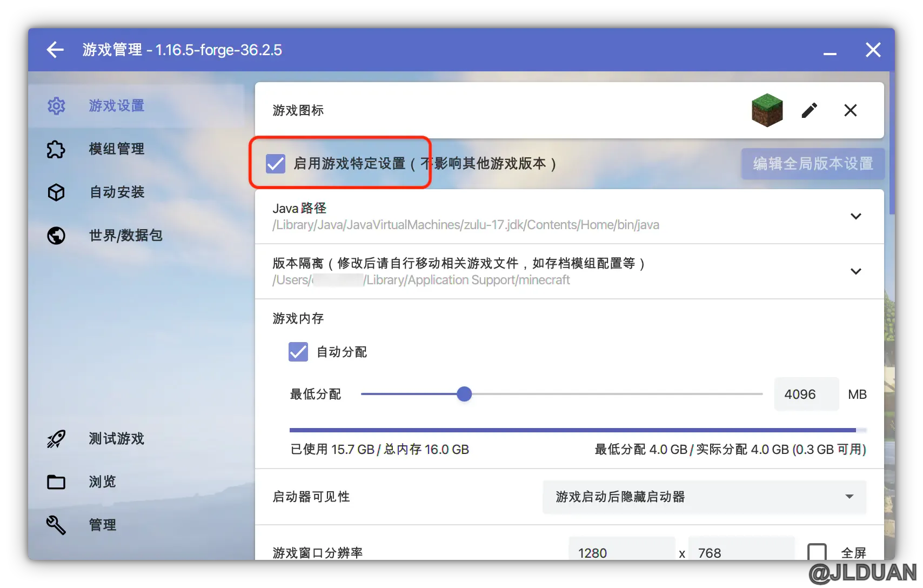Minimize the launcher window

click(x=830, y=53)
